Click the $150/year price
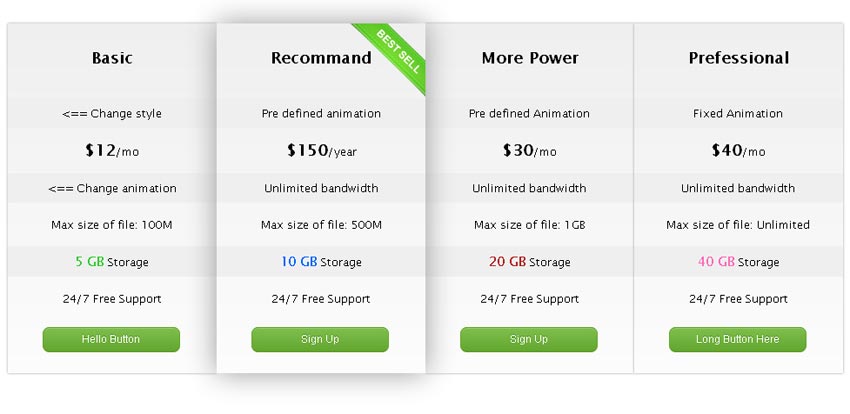This screenshot has height=414, width=850. (x=321, y=151)
